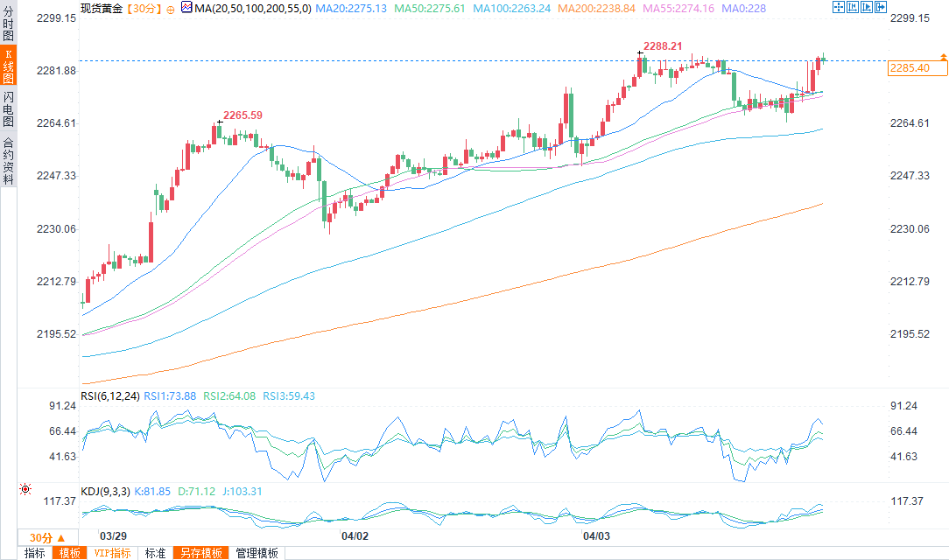The width and height of the screenshot is (949, 560).
Task: Click the 另存模板 button
Action: click(x=200, y=553)
